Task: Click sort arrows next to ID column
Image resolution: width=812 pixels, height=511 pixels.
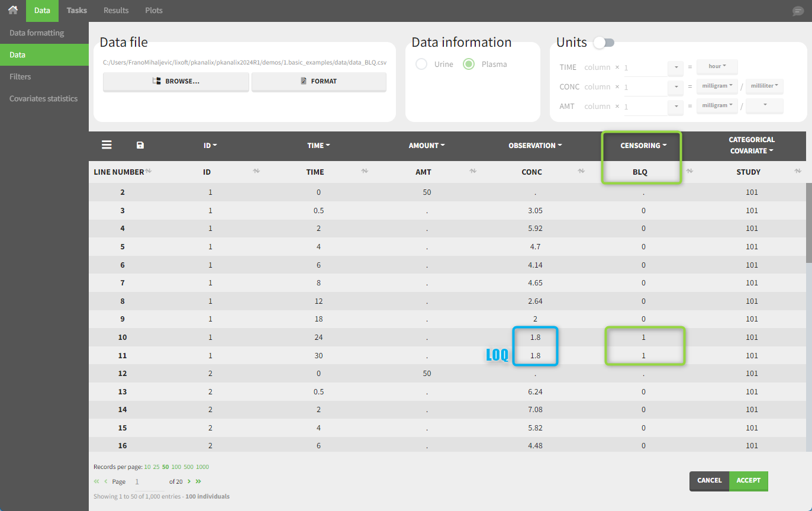Action: click(x=256, y=172)
